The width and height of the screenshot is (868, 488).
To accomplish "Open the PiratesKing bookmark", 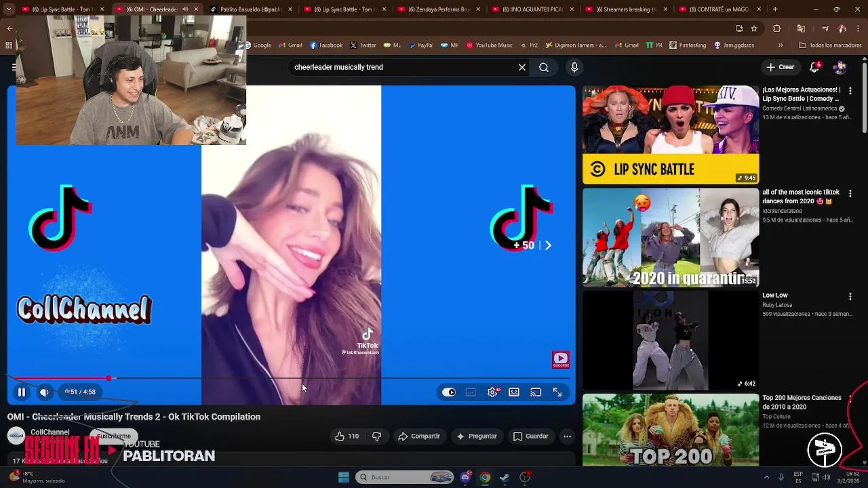I will point(688,45).
